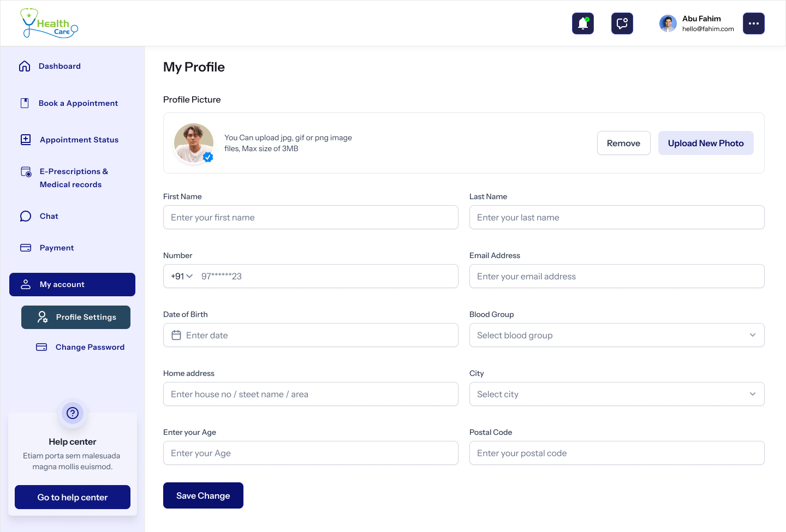
Task: Click the Dashboard home icon
Action: click(25, 66)
